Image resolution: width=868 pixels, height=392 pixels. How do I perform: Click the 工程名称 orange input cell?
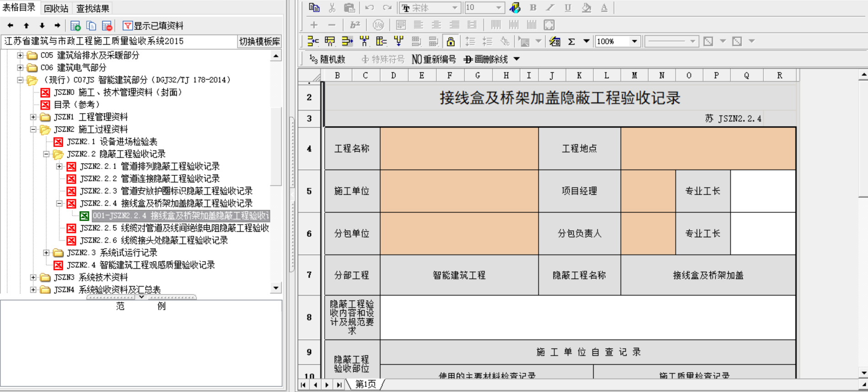click(x=459, y=148)
